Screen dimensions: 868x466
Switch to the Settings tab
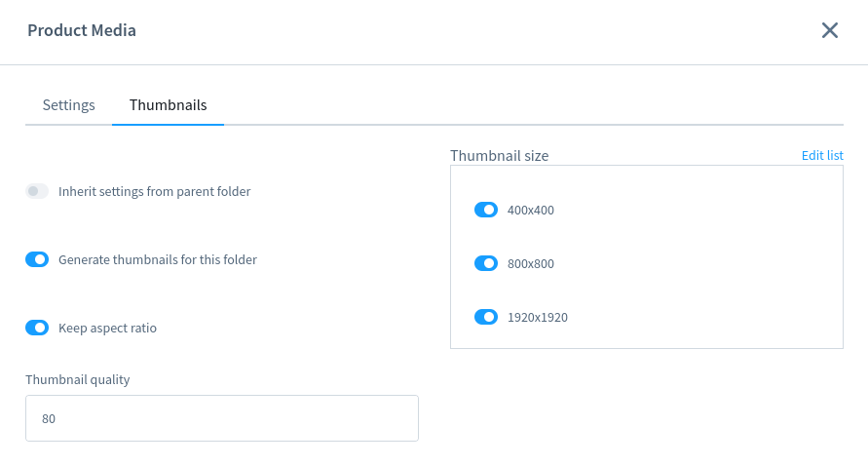[68, 105]
